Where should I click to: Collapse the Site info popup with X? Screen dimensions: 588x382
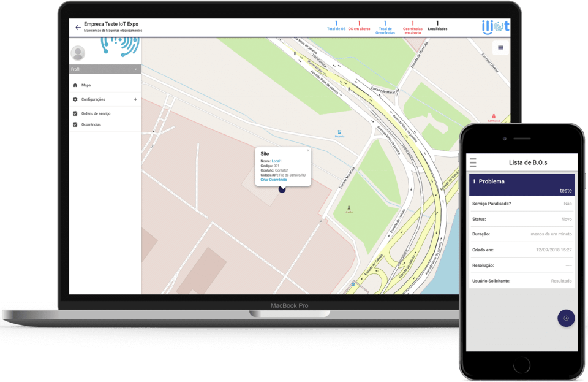[308, 150]
